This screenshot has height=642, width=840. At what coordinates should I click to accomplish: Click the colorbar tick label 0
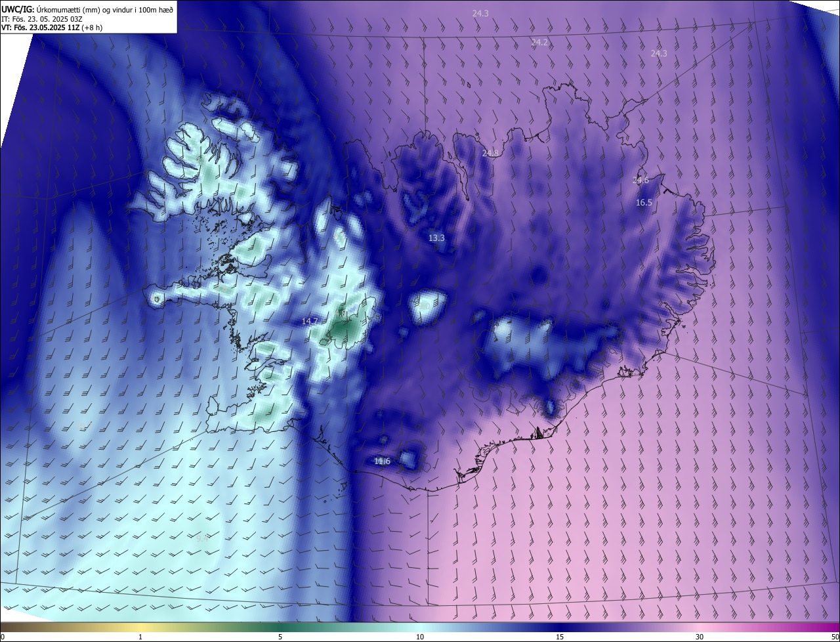pyautogui.click(x=2, y=637)
